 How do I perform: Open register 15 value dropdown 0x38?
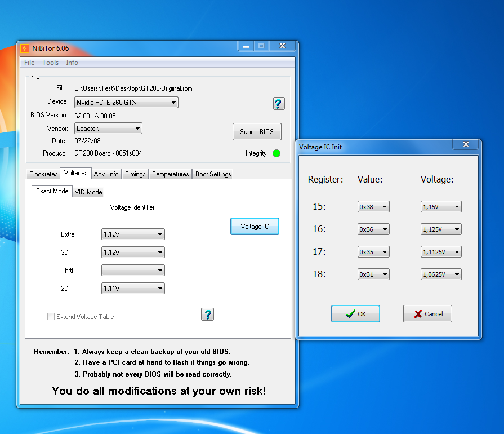point(373,207)
